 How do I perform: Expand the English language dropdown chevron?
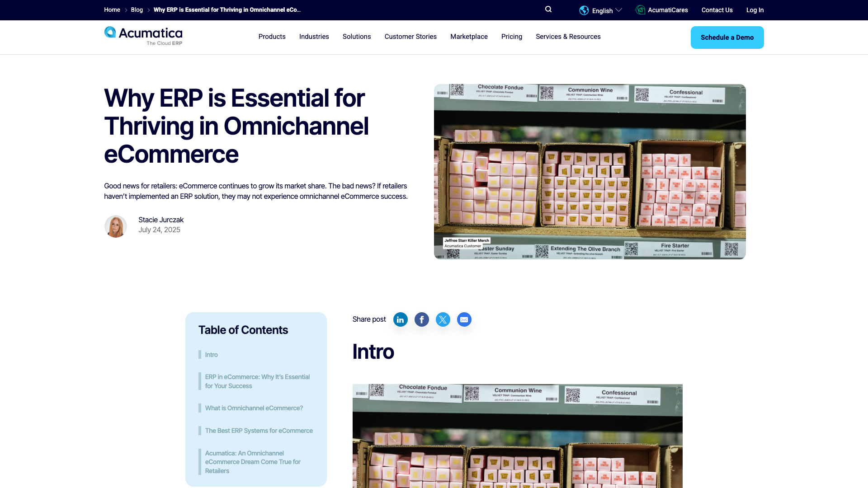pyautogui.click(x=619, y=10)
